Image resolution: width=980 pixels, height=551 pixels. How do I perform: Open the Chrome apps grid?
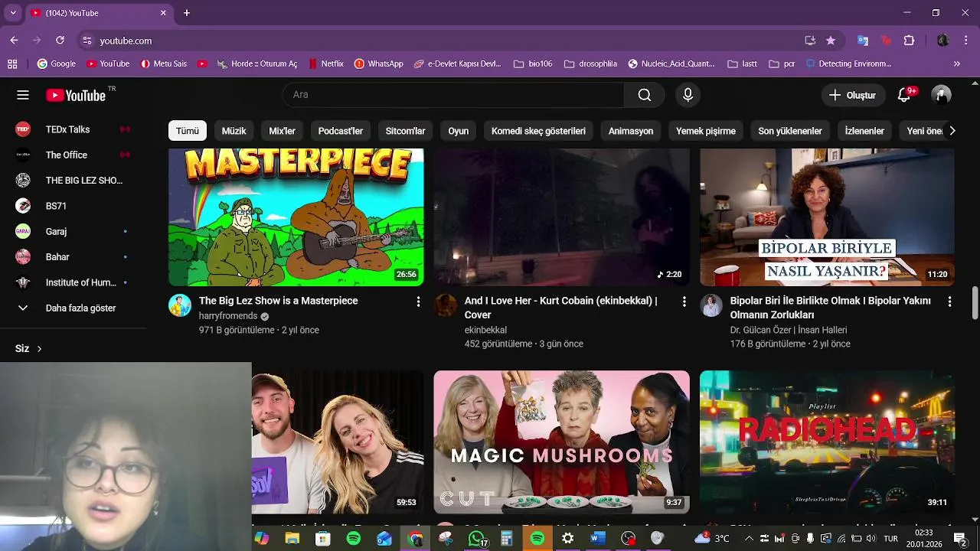click(12, 64)
